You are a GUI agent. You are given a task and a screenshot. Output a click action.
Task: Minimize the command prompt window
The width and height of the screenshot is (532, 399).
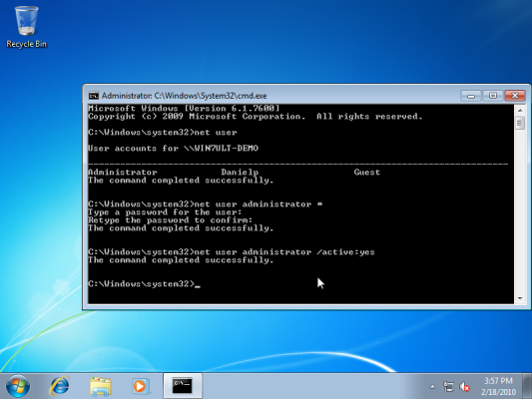(471, 96)
